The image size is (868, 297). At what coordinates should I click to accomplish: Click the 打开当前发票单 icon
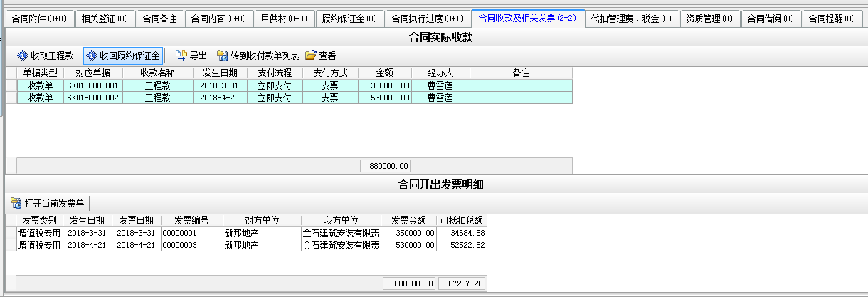(16, 203)
